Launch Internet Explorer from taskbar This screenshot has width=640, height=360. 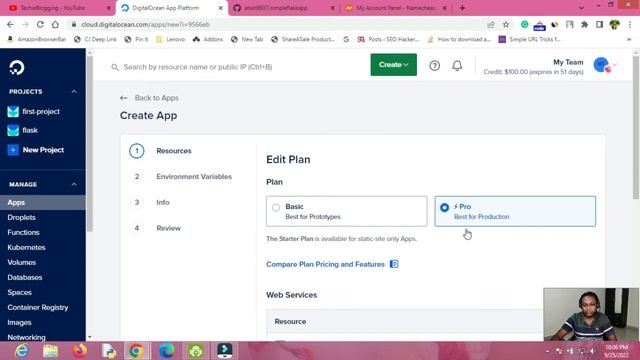point(21,351)
